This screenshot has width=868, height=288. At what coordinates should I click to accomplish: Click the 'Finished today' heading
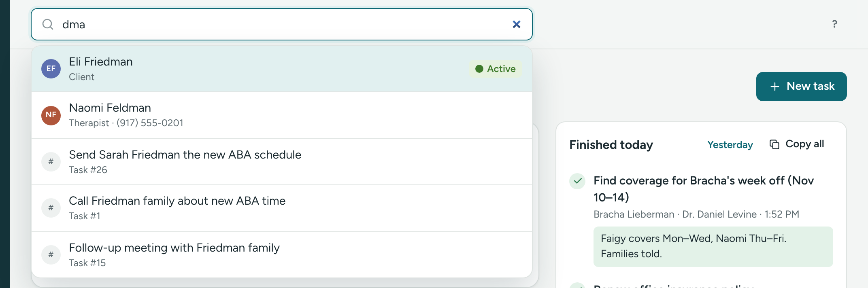(611, 145)
